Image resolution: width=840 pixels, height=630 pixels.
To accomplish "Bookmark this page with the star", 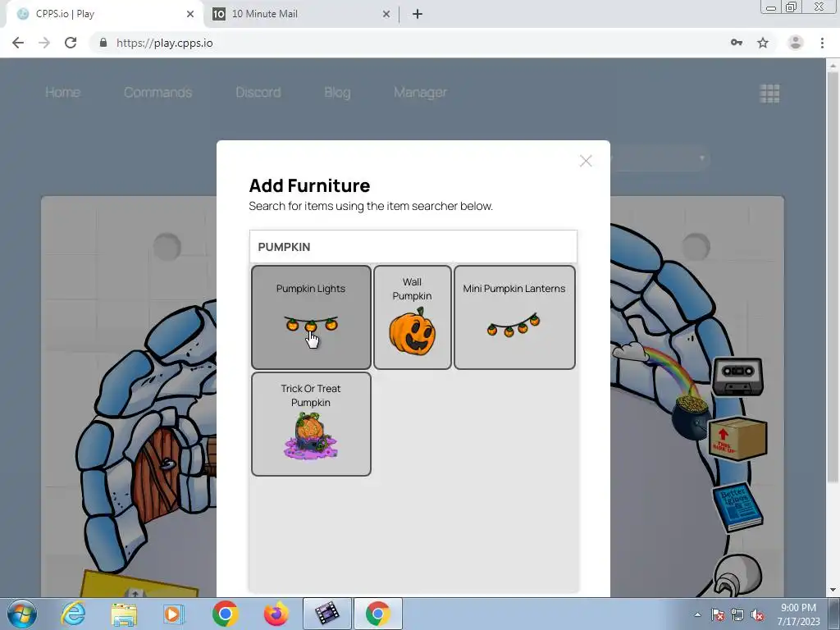I will [763, 43].
